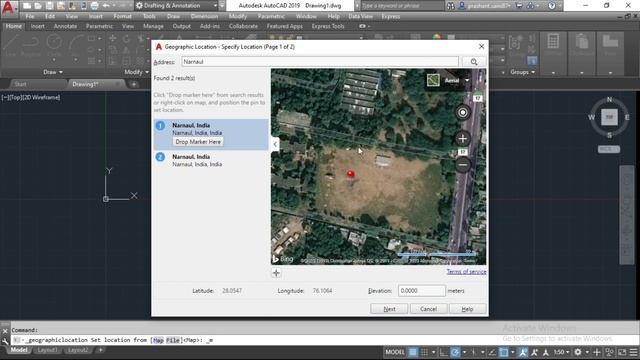Toggle Clean Screen in status bar
This screenshot has width=640, height=360.
tap(622, 352)
